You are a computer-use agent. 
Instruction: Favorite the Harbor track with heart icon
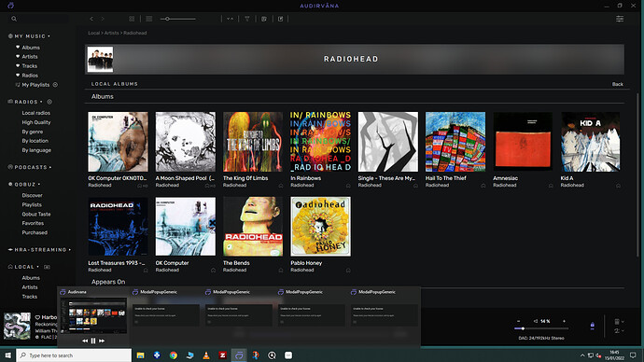pos(37,317)
